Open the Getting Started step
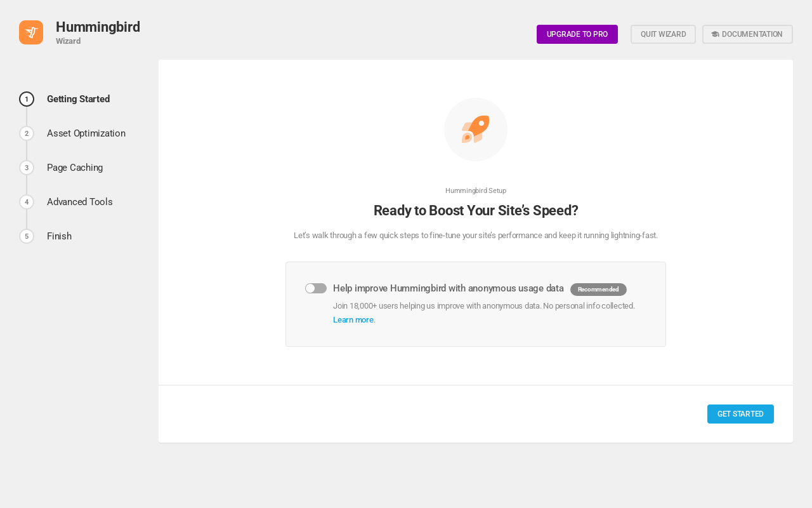Viewport: 812px width, 508px height. point(79,99)
